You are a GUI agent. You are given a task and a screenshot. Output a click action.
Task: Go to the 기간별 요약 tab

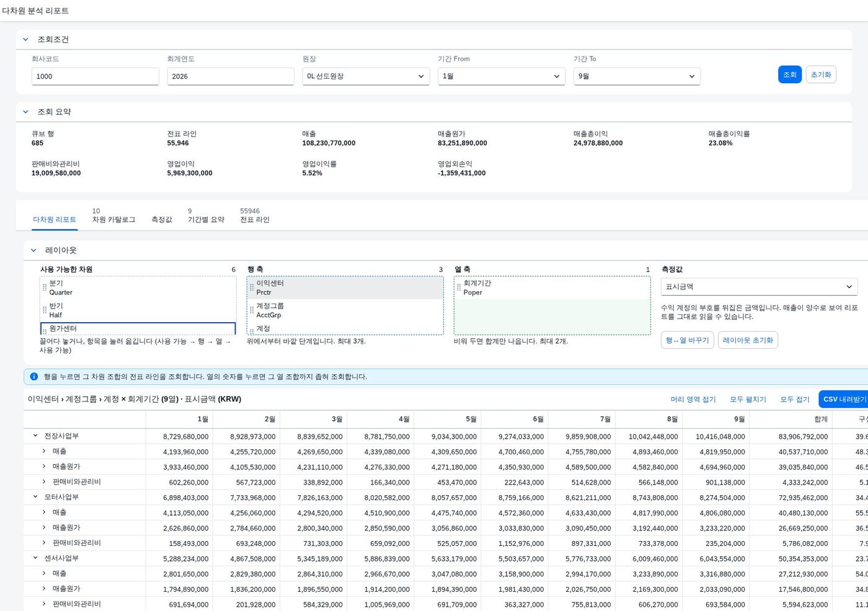[x=206, y=219]
